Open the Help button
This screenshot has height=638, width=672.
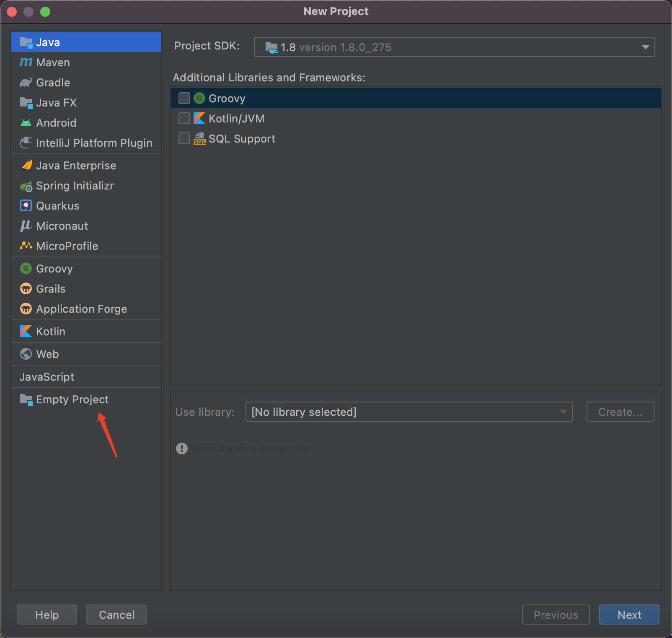47,615
